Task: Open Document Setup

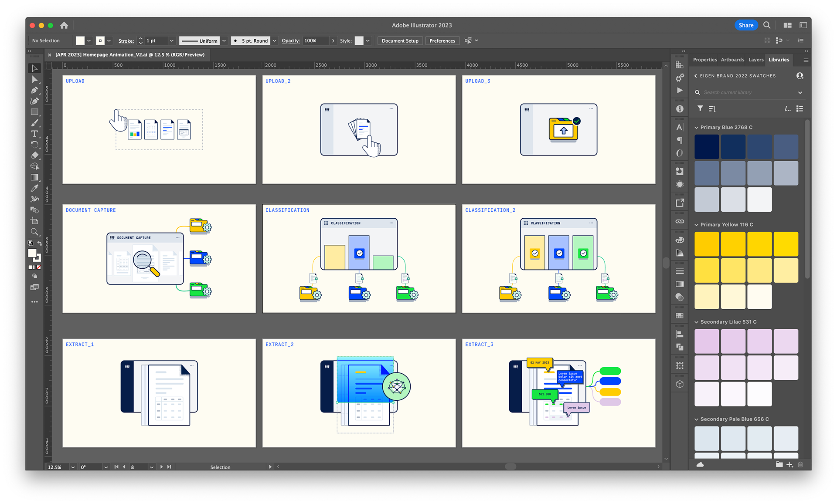Action: pos(400,41)
